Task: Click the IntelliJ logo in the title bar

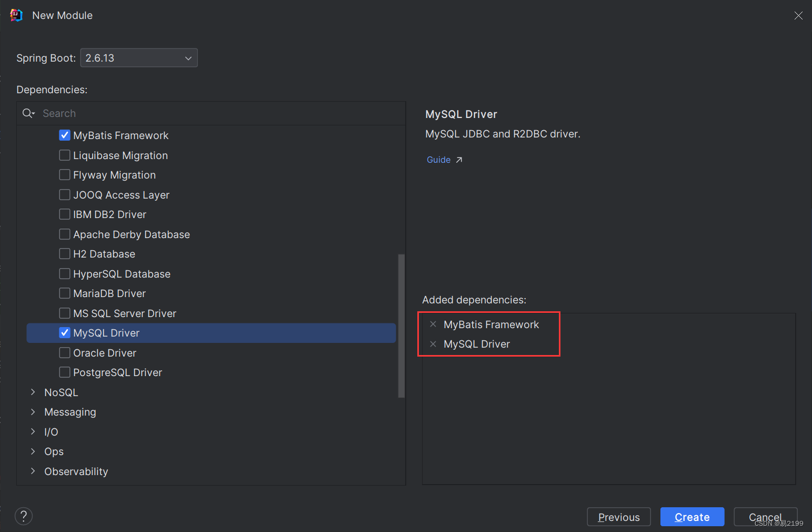Action: click(16, 15)
